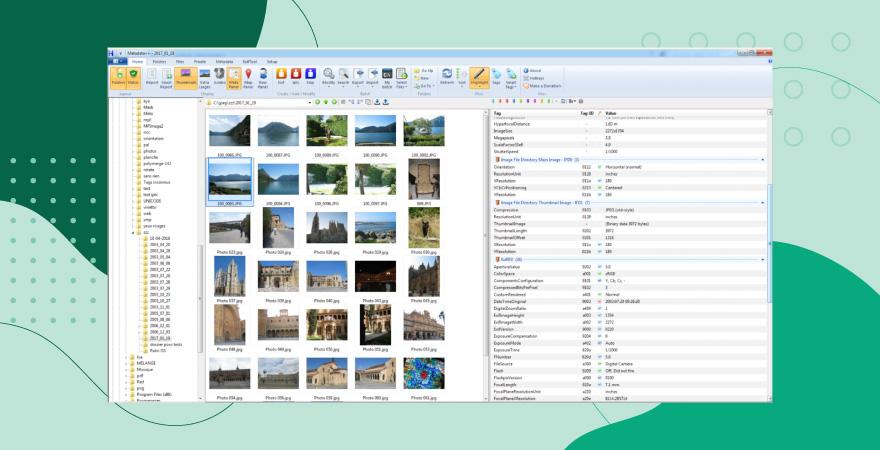Image resolution: width=880 pixels, height=450 pixels.
Task: Switch to the Files ribbon tab
Action: pos(180,61)
